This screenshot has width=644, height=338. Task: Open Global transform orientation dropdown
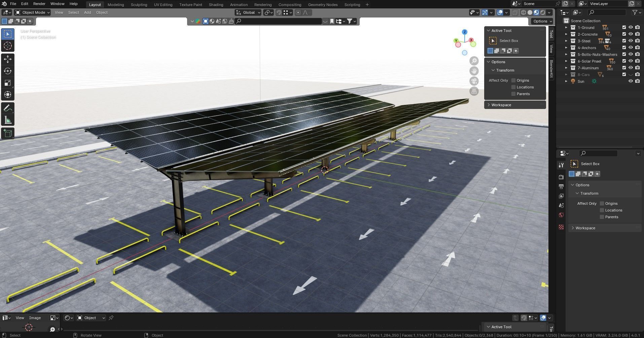pyautogui.click(x=248, y=12)
